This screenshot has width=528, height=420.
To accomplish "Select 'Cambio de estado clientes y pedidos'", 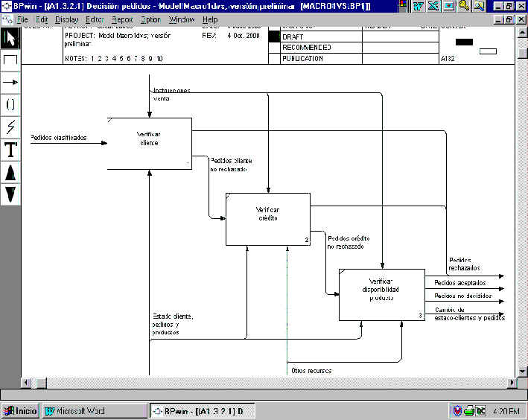I will 469,314.
